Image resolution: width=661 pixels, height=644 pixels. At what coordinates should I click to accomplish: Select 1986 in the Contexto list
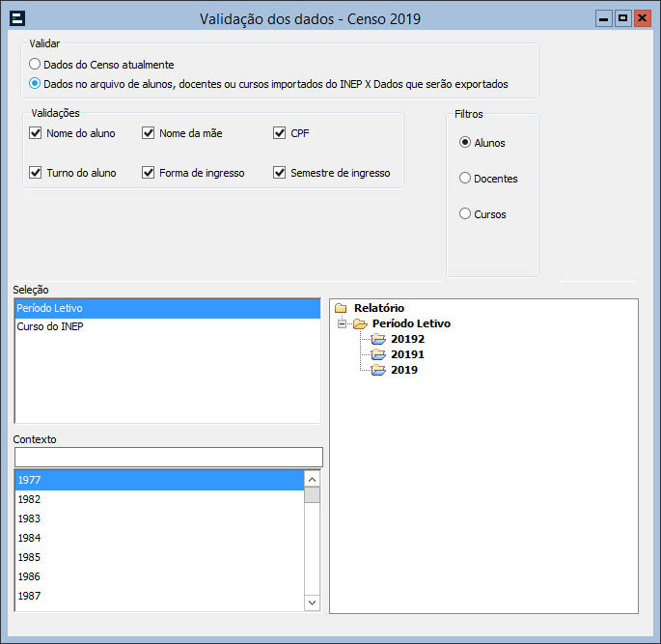pos(160,577)
